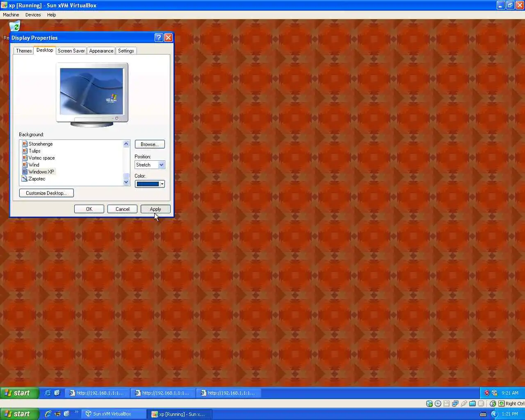Click Show Desktop icon in host quick launch
Image resolution: width=525 pixels, height=420 pixels.
pos(66,414)
